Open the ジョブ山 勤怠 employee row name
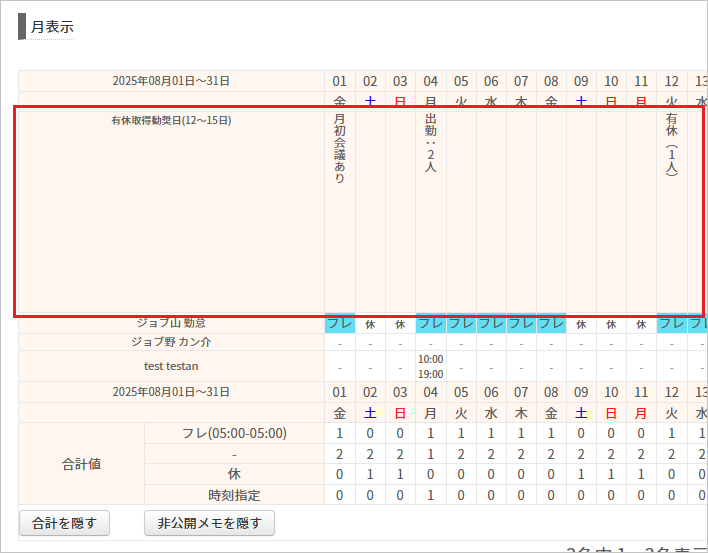This screenshot has height=553, width=708. (x=171, y=323)
